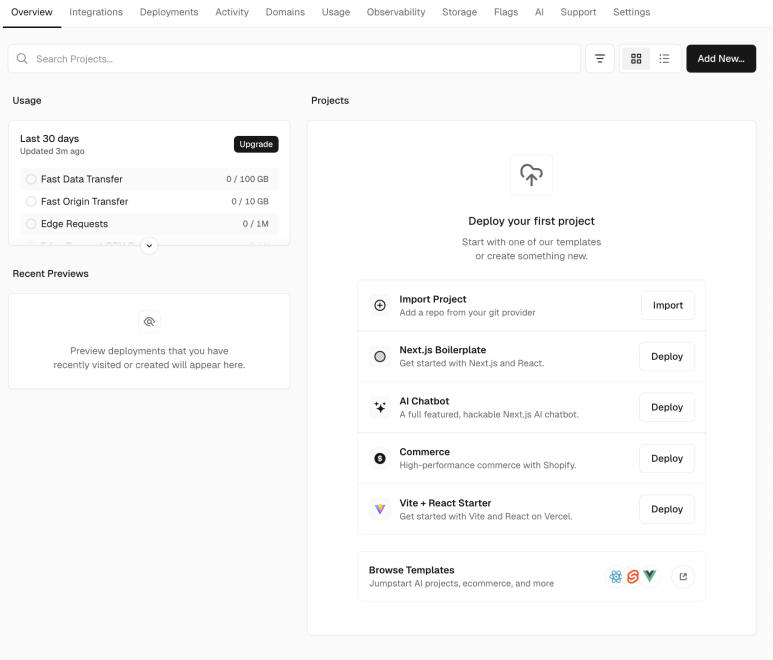
Task: Expand the usage list chevron
Action: (149, 245)
